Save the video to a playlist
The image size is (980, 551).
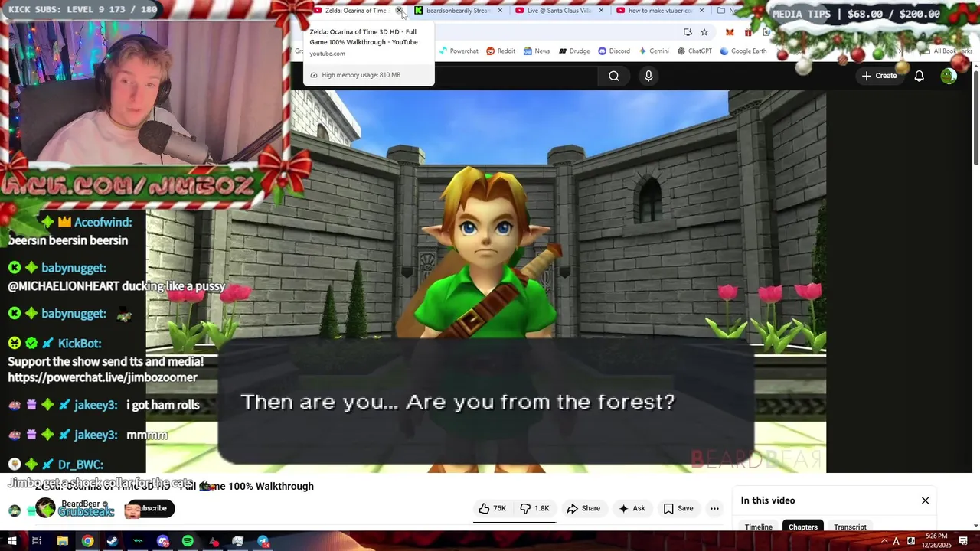click(678, 508)
